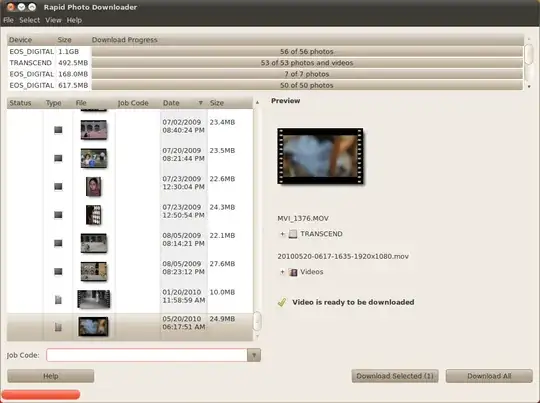Select the video thumbnail sized 24.9MB
The image size is (540, 403).
[x=93, y=327]
